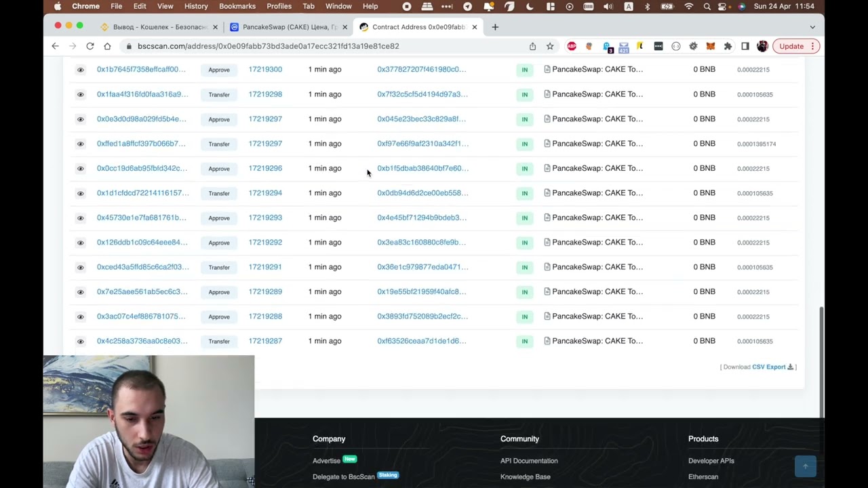Go back in Chrome
The image size is (868, 488).
point(56,46)
